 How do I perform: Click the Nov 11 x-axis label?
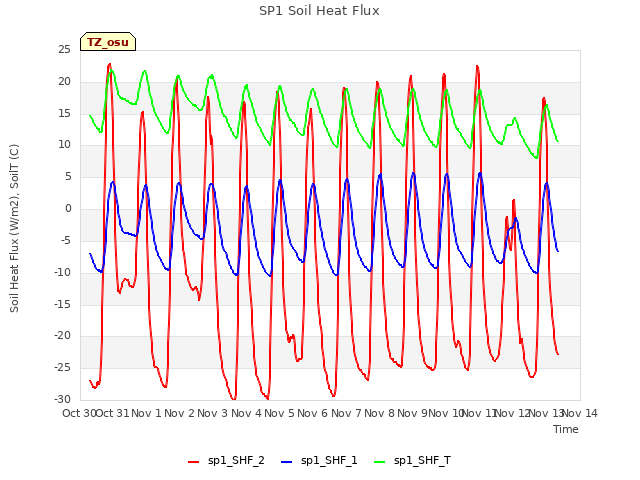[479, 413]
